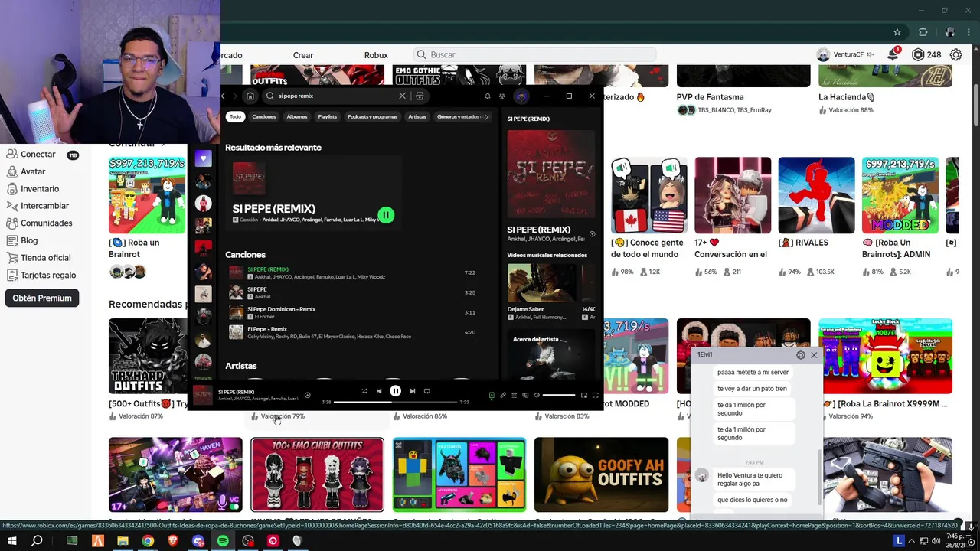This screenshot has height=551, width=980.
Task: Focus the Roblox Buscar search box
Action: tap(535, 54)
